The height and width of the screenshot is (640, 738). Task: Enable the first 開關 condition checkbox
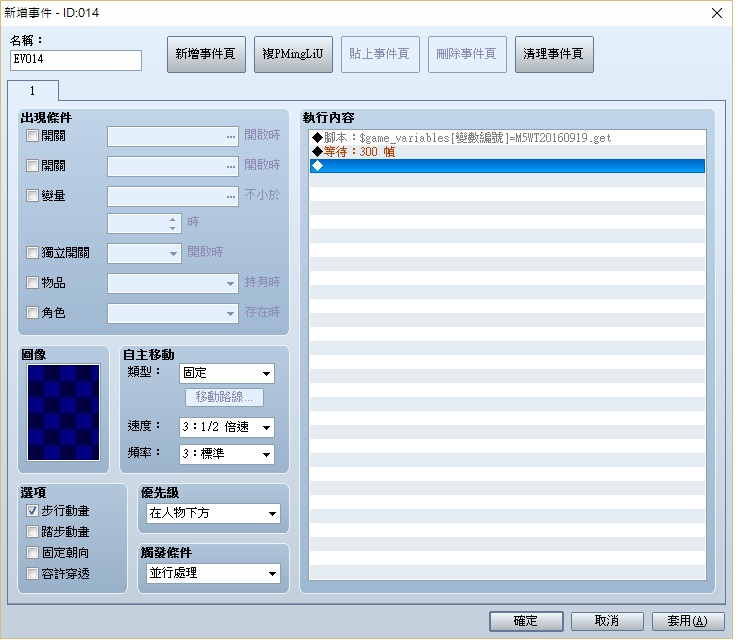pyautogui.click(x=32, y=136)
